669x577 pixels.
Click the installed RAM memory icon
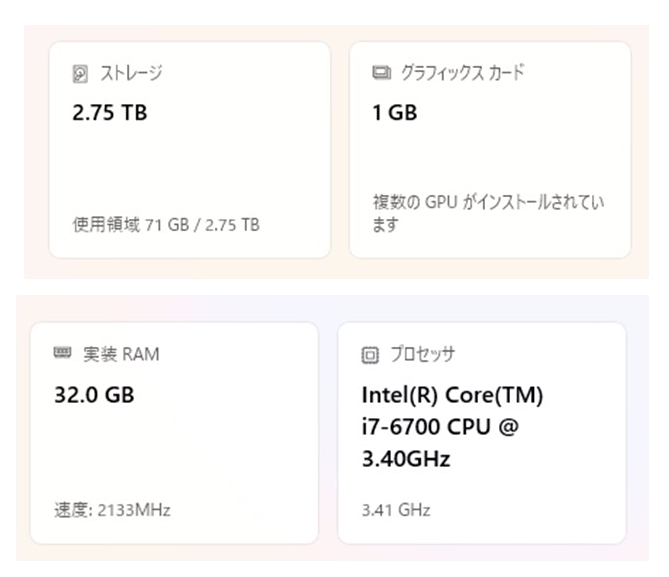62,354
